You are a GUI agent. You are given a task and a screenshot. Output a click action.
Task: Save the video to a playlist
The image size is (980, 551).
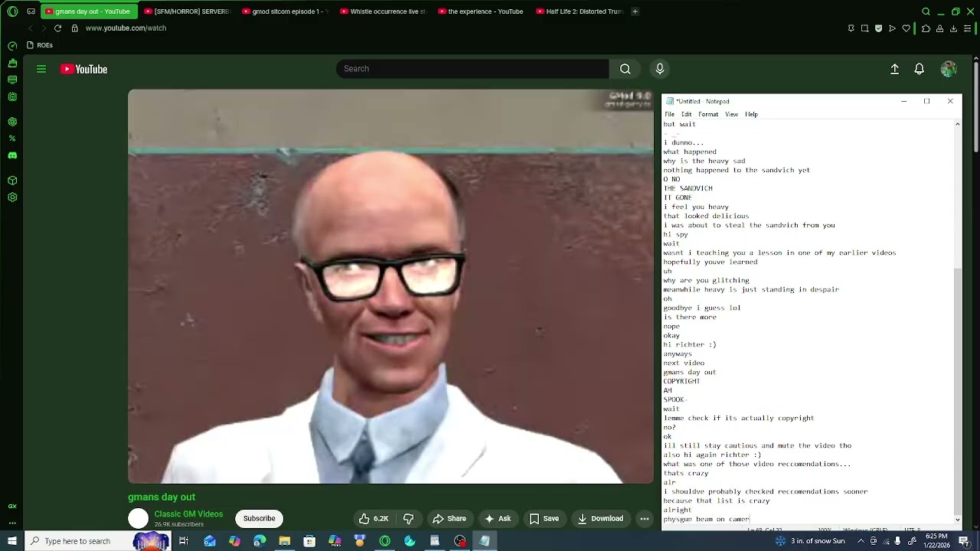(544, 518)
